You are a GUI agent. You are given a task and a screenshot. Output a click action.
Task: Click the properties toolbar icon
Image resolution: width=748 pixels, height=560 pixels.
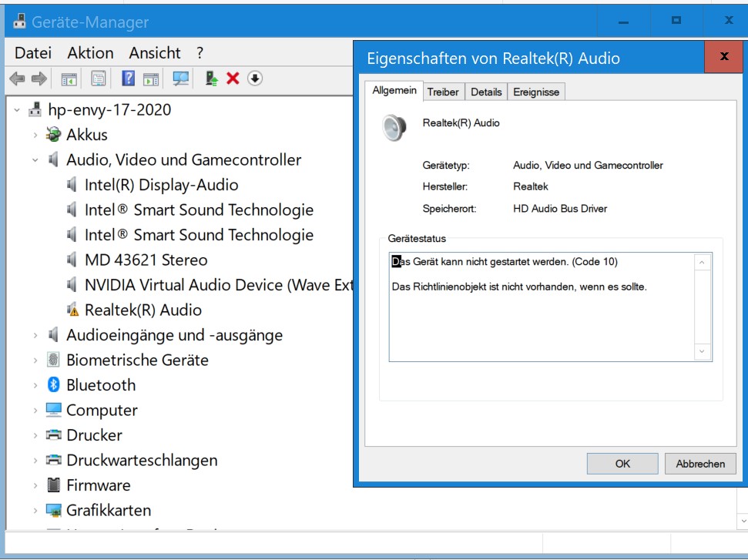pyautogui.click(x=99, y=79)
